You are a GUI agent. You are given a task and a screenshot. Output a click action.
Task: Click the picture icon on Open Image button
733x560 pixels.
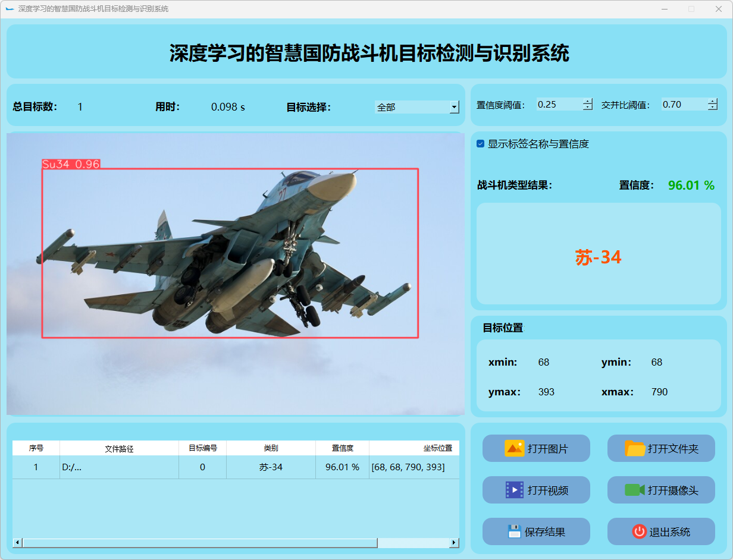(514, 448)
